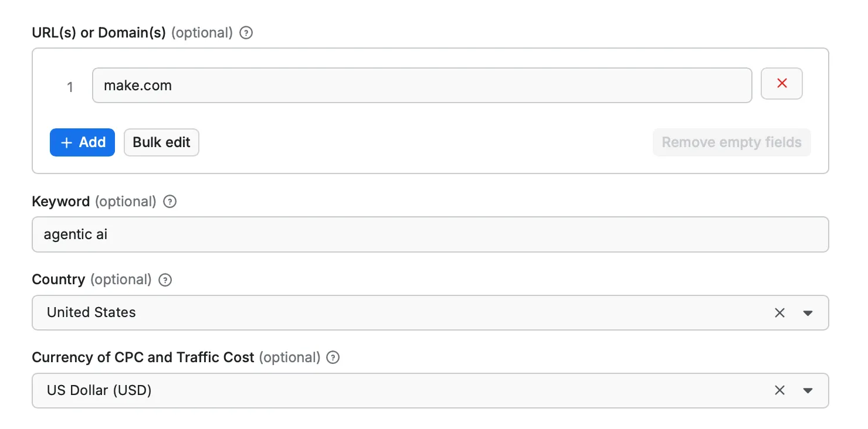The height and width of the screenshot is (429, 868).
Task: Click help icon next to Country label
Action: coord(166,280)
